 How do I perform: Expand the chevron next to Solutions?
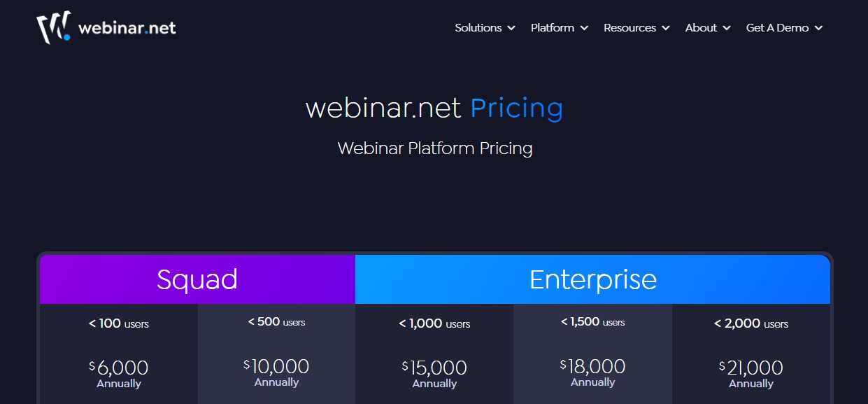pyautogui.click(x=511, y=28)
